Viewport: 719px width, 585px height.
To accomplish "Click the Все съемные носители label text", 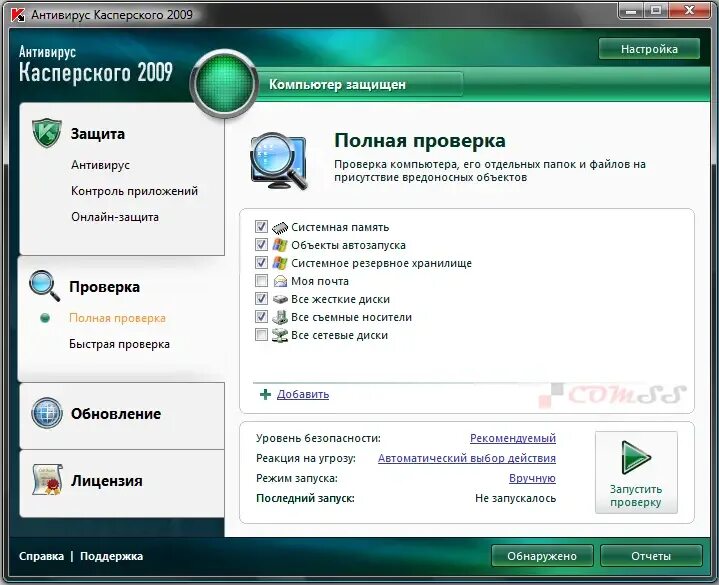I will pos(352,317).
